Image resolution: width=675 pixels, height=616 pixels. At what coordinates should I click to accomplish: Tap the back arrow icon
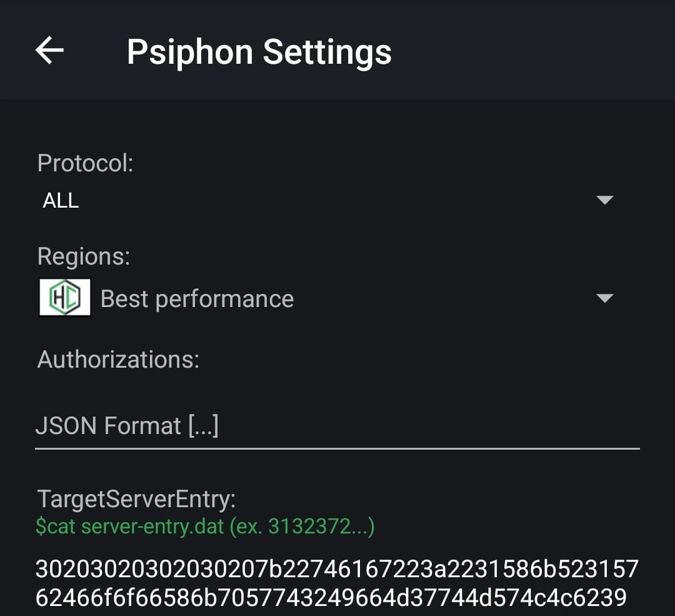pos(49,51)
